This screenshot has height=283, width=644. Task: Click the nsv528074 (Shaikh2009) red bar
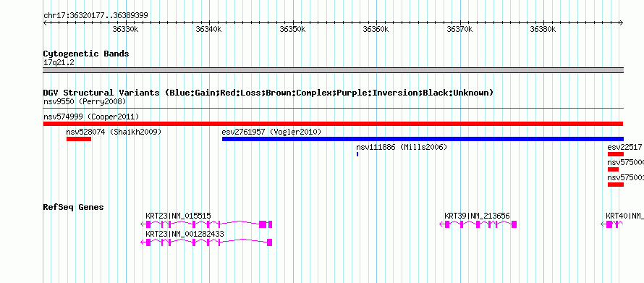79,139
